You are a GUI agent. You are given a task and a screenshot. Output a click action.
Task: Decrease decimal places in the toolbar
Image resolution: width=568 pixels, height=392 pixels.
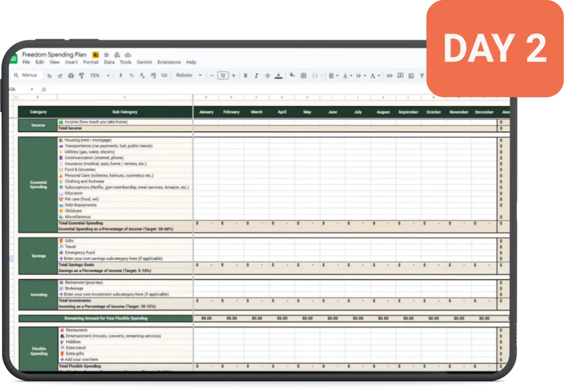click(x=142, y=75)
